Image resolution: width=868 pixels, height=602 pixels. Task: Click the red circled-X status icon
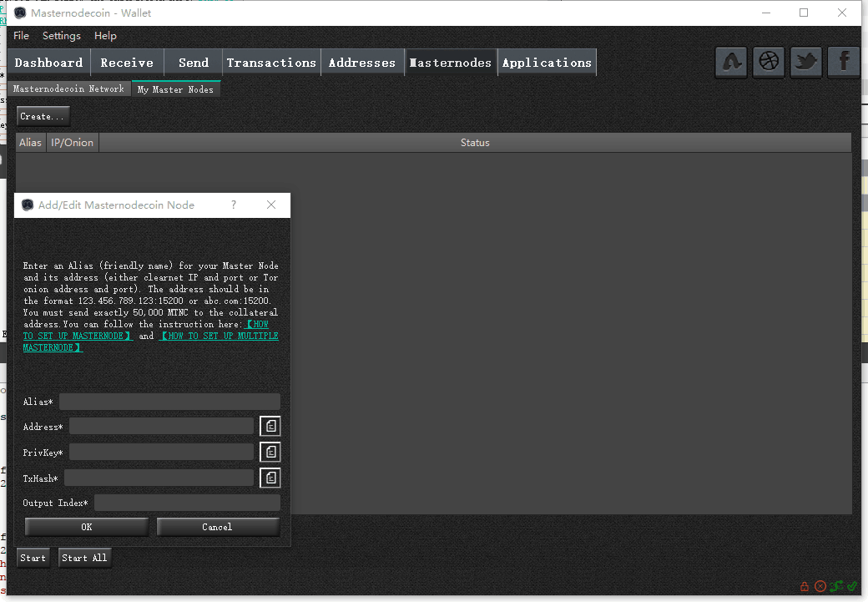point(820,586)
